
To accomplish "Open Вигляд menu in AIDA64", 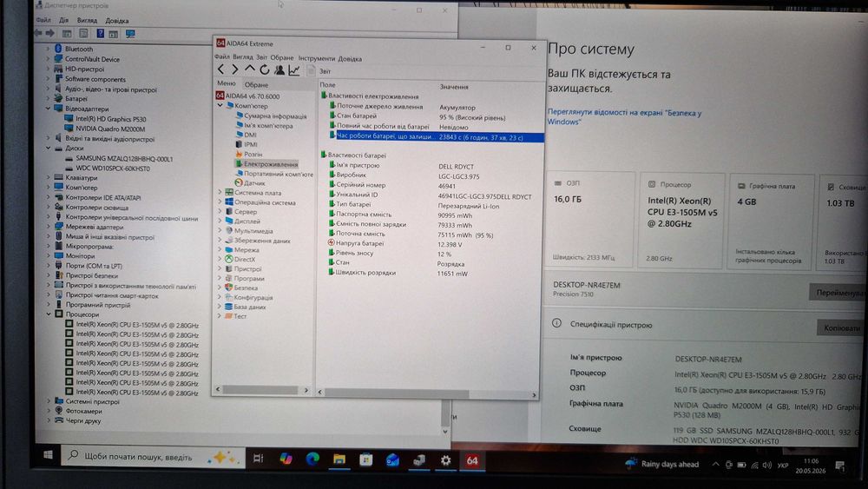I will [x=243, y=57].
